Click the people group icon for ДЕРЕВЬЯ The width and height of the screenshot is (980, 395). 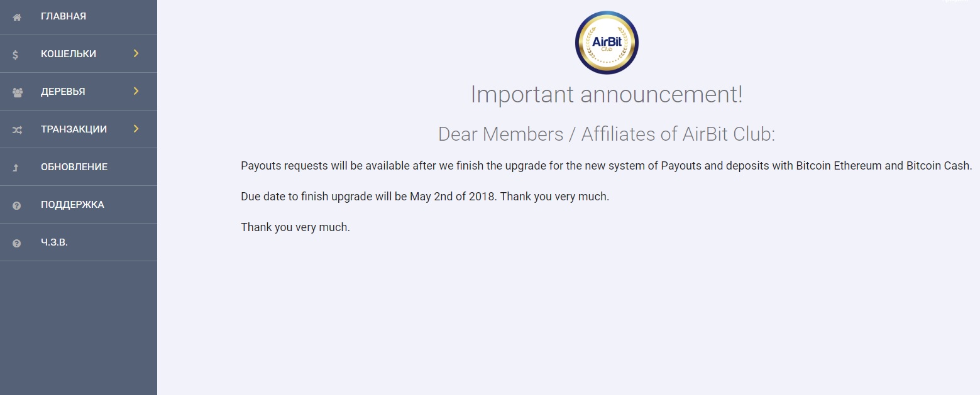click(17, 92)
